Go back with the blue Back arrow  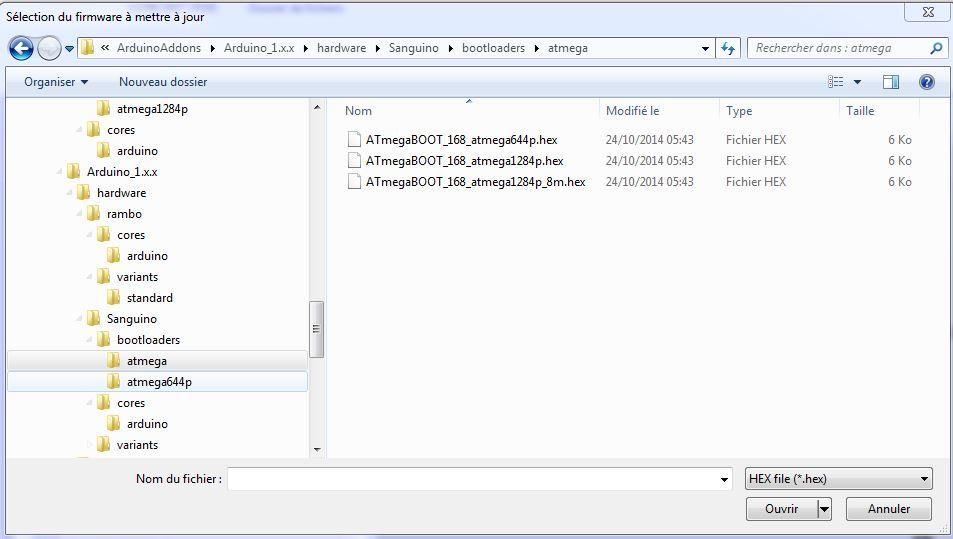[x=21, y=49]
